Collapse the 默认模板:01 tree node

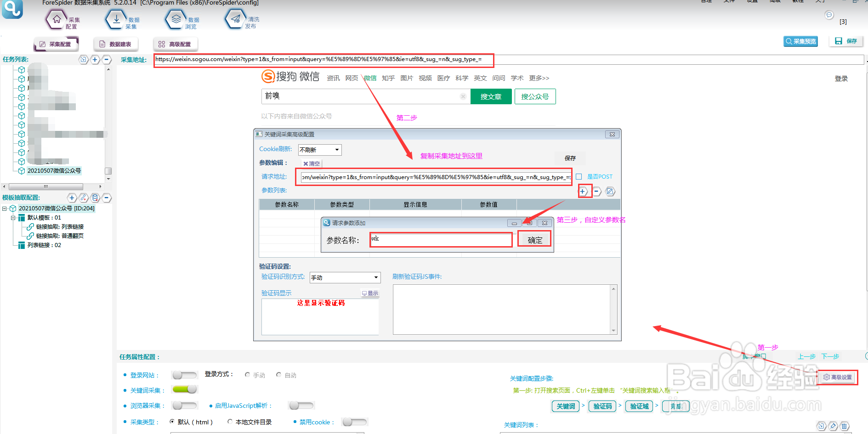[x=13, y=217]
